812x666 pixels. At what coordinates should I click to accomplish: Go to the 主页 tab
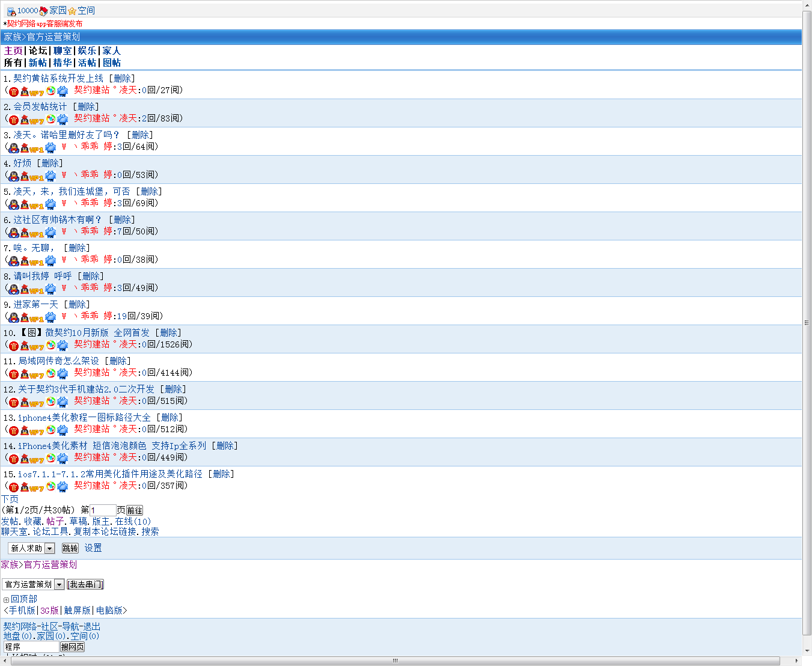pyautogui.click(x=13, y=51)
